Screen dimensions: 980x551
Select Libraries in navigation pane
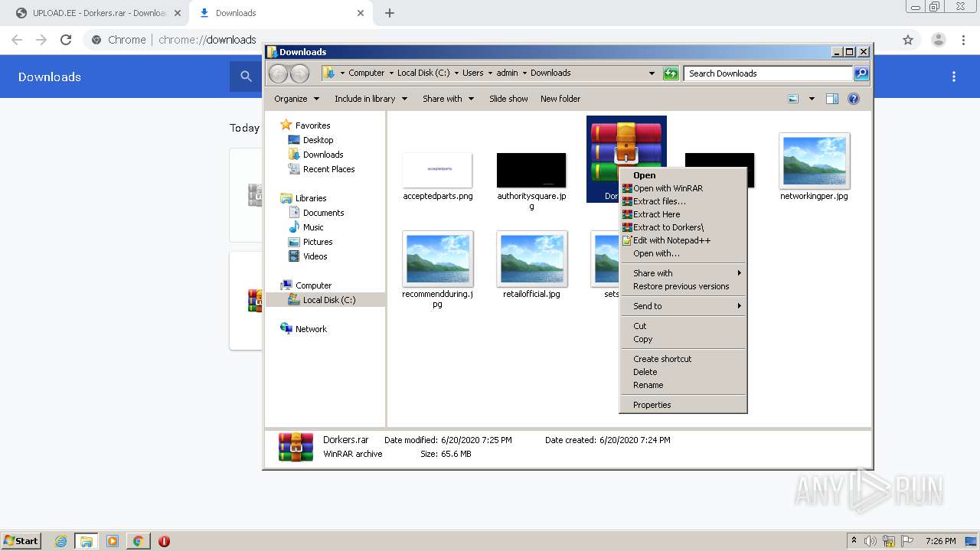pos(311,198)
